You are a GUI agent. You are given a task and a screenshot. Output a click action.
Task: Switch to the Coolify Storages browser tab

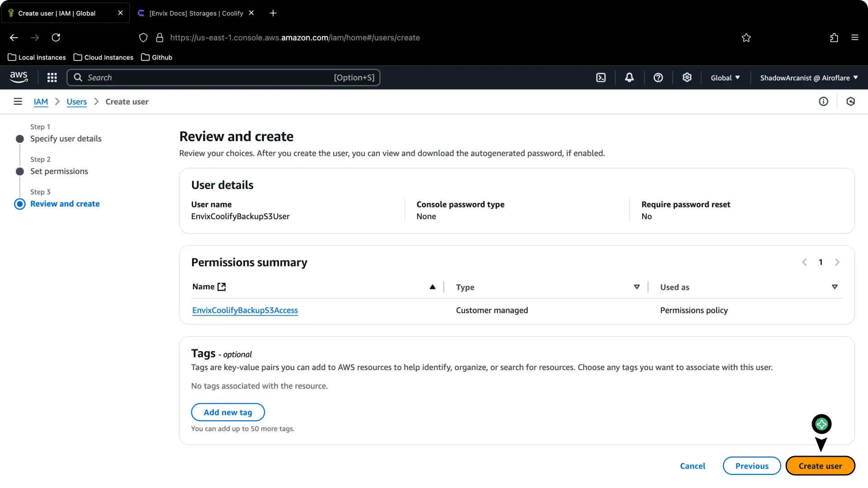[194, 13]
